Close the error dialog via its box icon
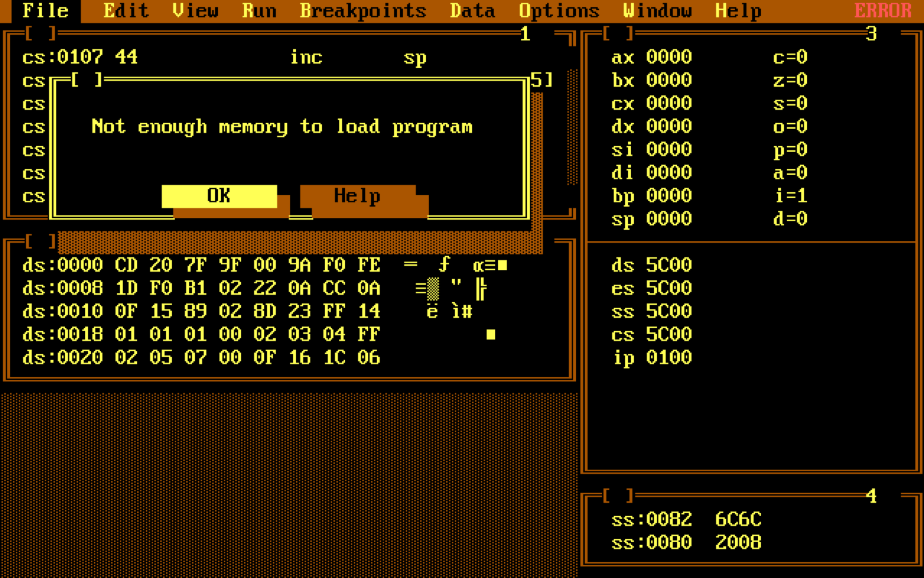Image resolution: width=924 pixels, height=578 pixels. tap(87, 80)
